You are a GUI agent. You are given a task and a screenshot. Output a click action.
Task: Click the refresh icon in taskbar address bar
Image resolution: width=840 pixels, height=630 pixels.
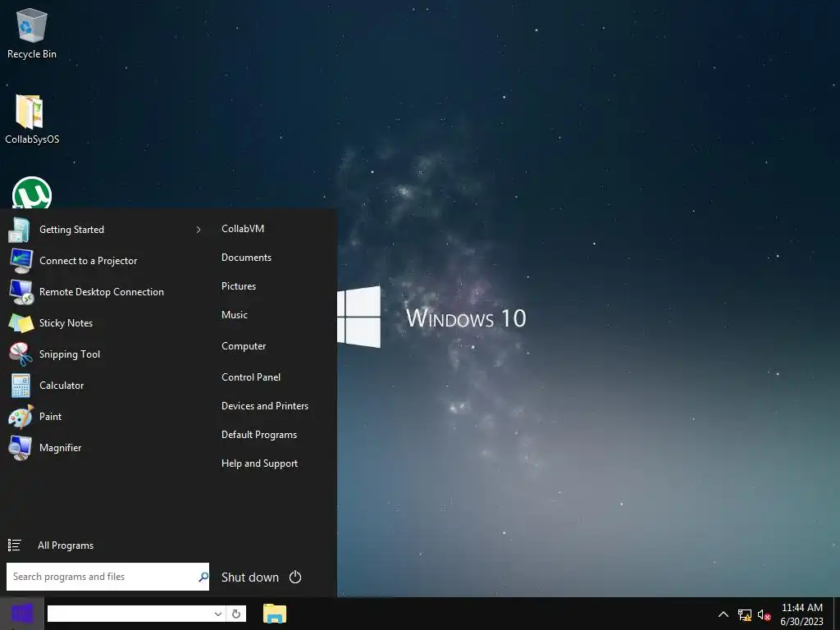point(236,614)
